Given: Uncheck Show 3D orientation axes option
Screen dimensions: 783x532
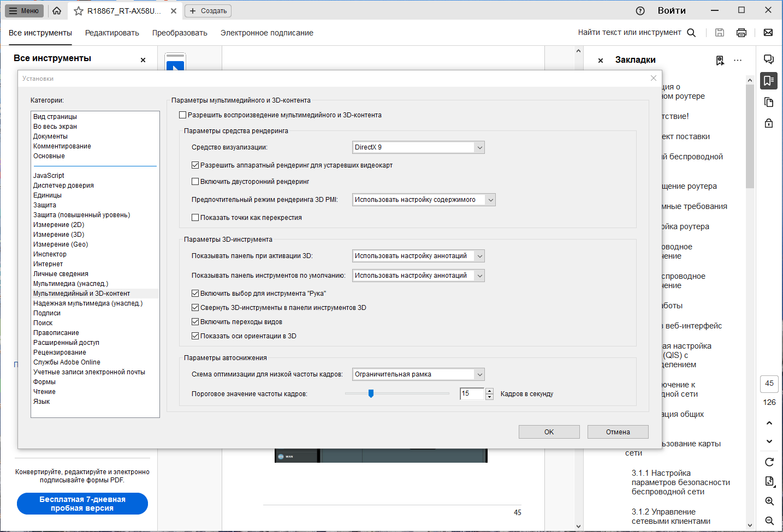Looking at the screenshot, I should [195, 336].
